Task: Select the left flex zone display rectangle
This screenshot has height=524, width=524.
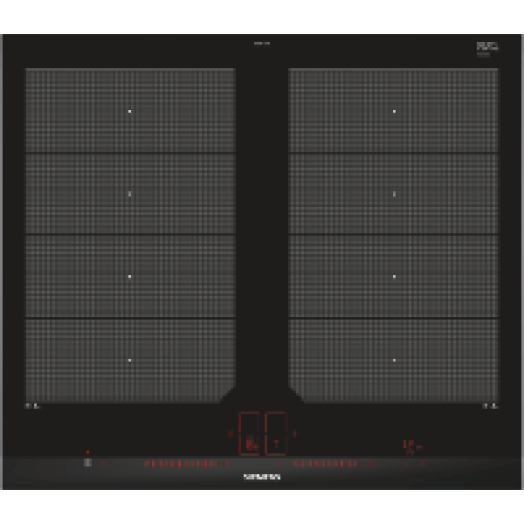Action: click(249, 433)
